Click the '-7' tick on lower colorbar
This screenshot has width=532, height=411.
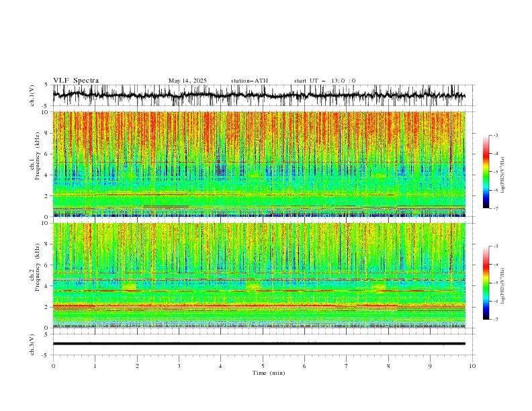point(495,320)
